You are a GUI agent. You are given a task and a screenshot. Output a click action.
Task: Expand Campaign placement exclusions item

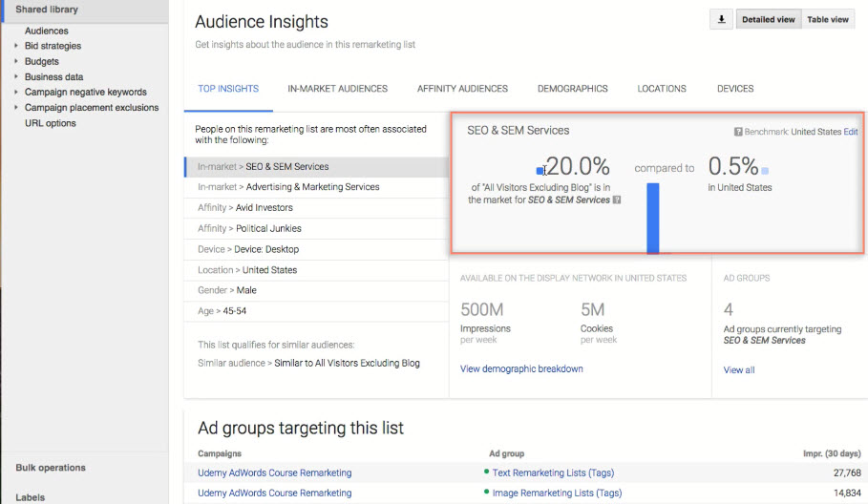[16, 108]
